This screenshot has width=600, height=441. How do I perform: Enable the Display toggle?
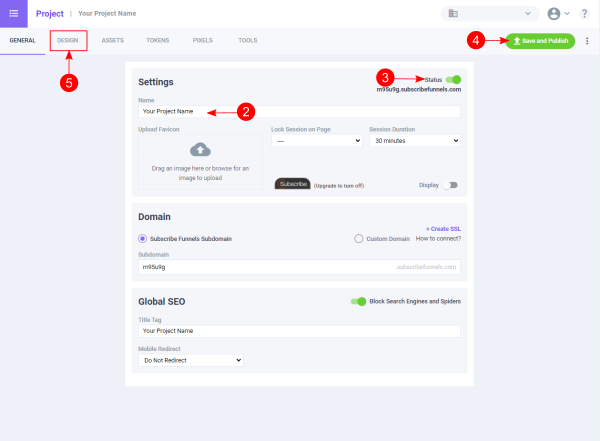[451, 185]
